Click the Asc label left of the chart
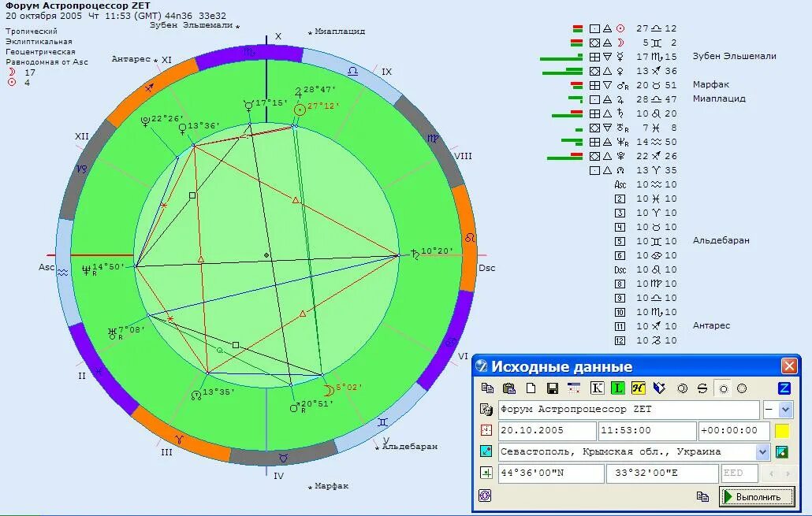 pos(46,267)
